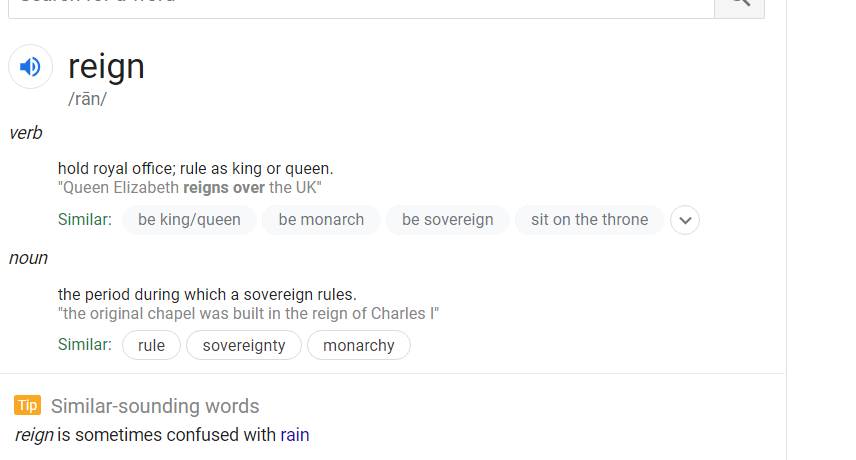Screen dimensions: 856x460
Task: Play the pronunciation audio for reign
Action: tap(31, 67)
